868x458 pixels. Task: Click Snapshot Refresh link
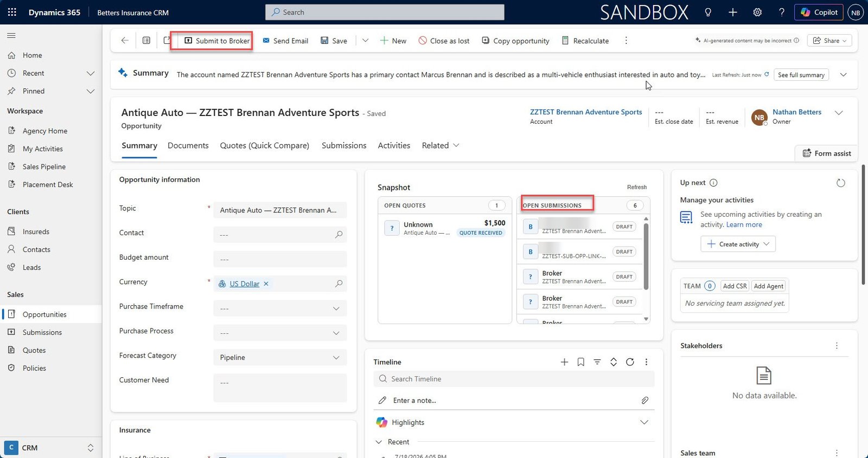click(637, 187)
